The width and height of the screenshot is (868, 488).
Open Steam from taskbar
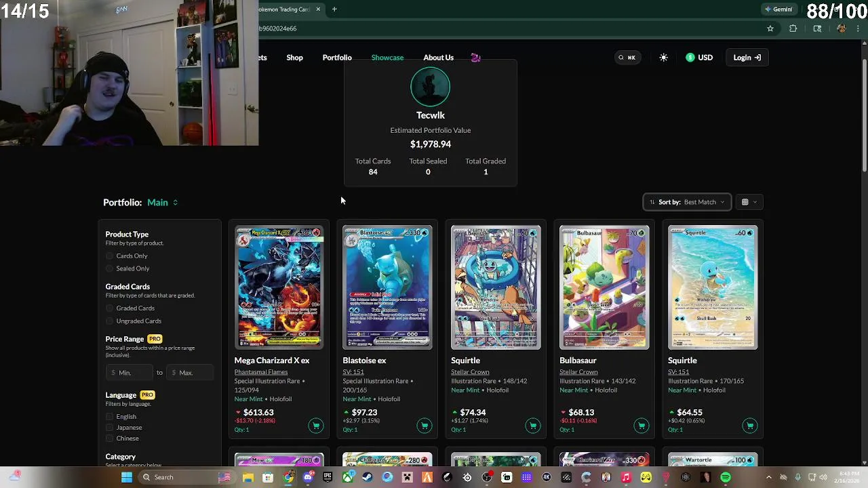pos(367,477)
